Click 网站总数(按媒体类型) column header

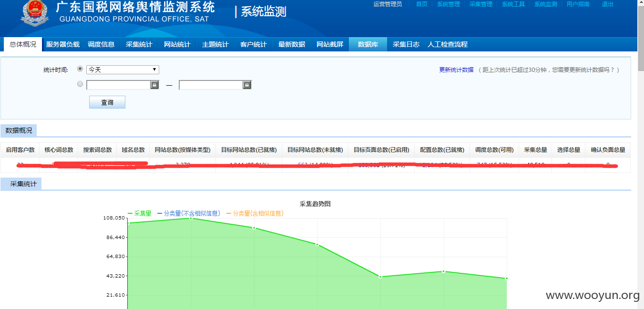pos(183,150)
